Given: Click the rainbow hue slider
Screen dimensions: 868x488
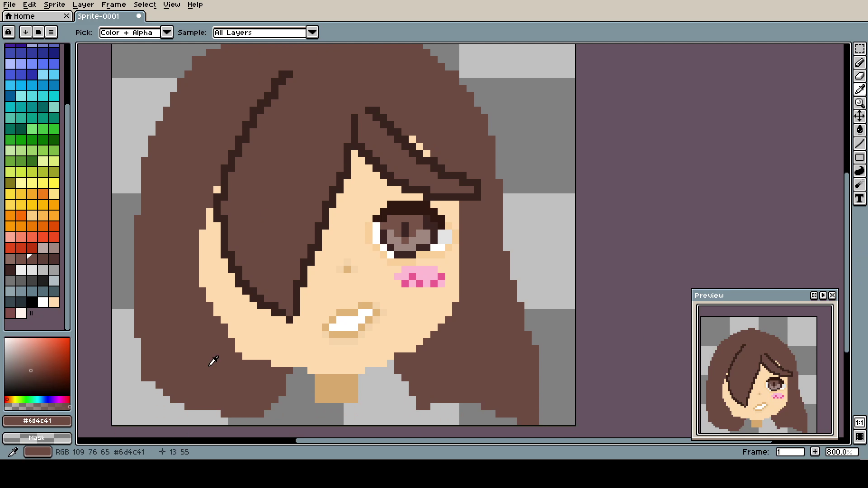Looking at the screenshot, I should pos(37,399).
